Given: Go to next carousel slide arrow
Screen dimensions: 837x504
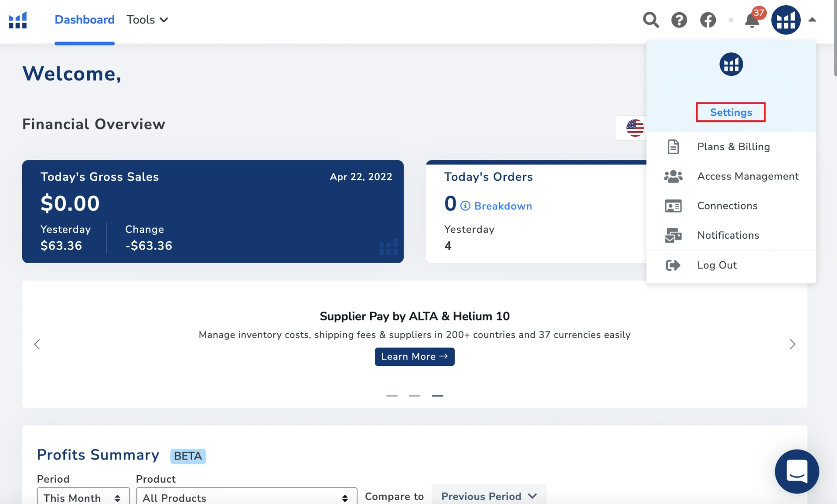Looking at the screenshot, I should 793,345.
